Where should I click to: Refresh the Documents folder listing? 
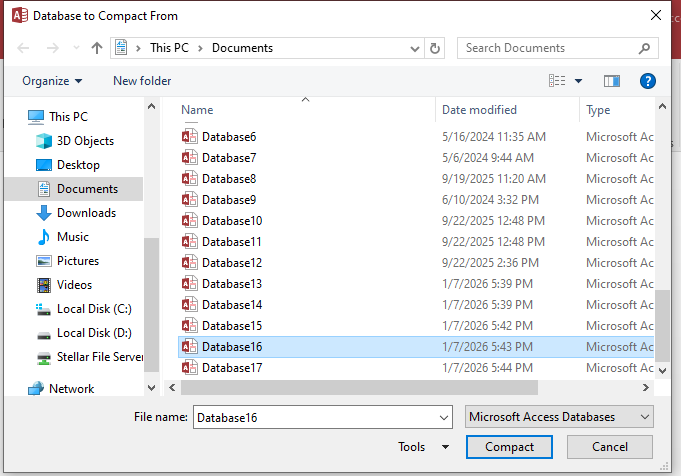[x=435, y=48]
